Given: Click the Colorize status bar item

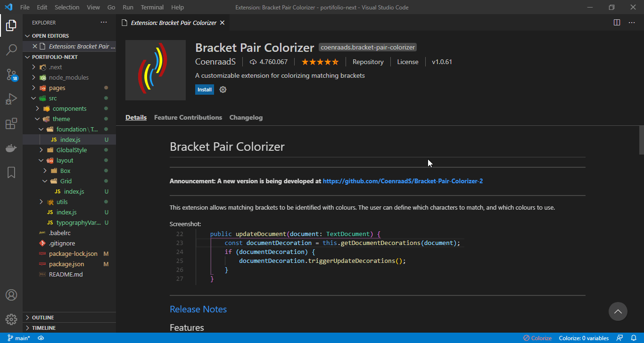Looking at the screenshot, I should point(537,338).
